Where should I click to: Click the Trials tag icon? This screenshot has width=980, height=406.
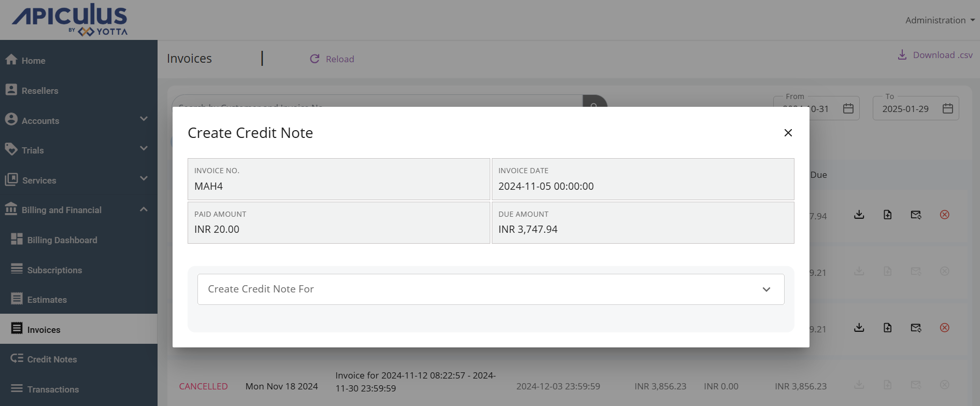(x=11, y=149)
